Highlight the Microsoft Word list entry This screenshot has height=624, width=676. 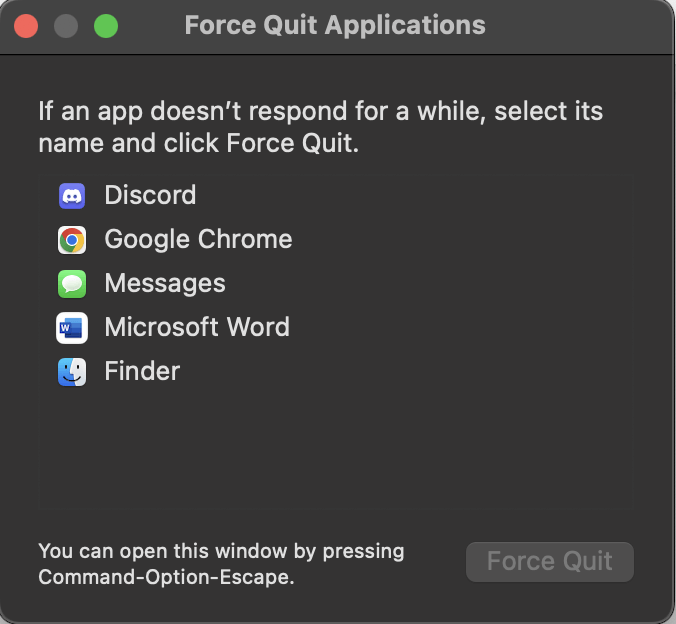[197, 328]
